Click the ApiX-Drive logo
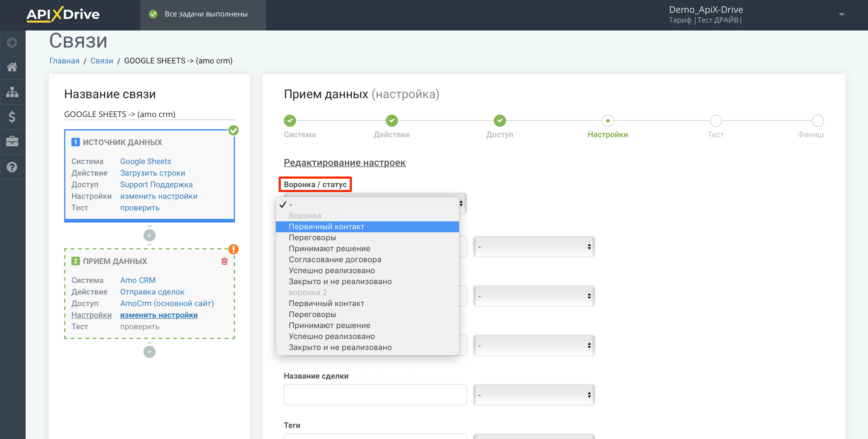868x439 pixels. [x=63, y=14]
